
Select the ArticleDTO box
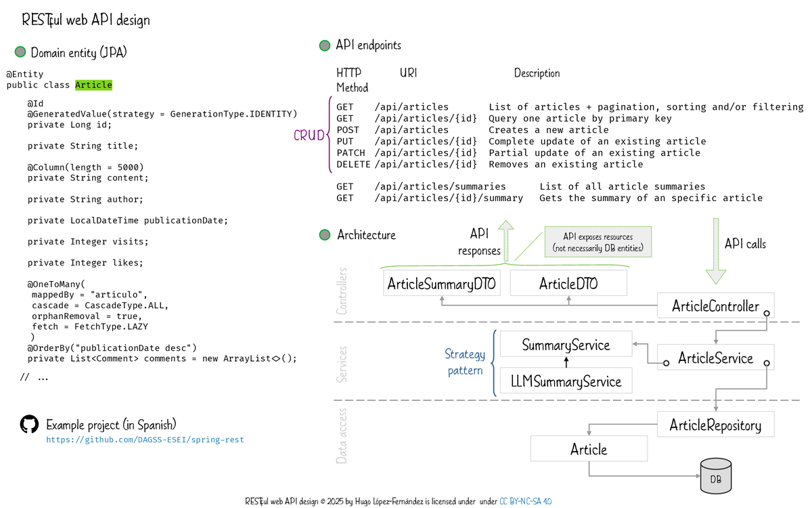click(568, 282)
